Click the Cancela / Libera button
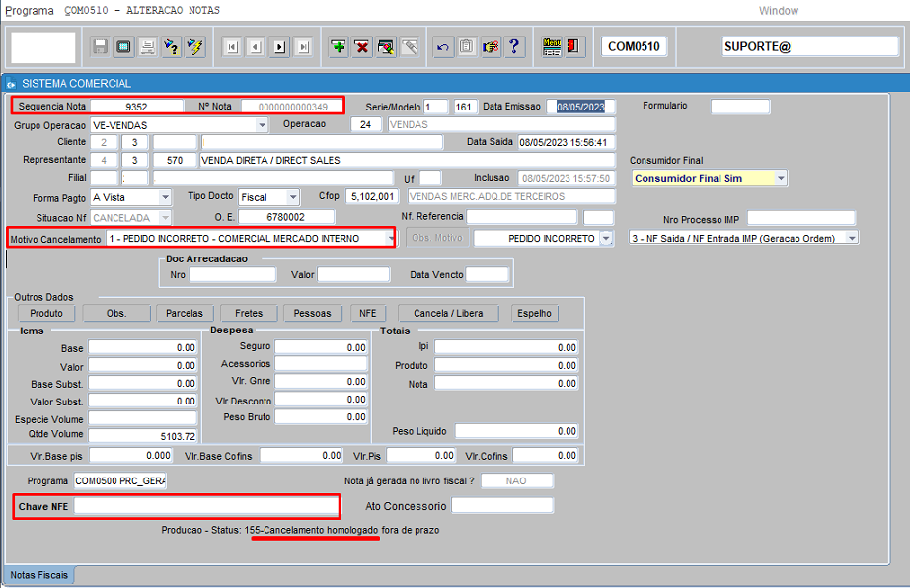The width and height of the screenshot is (910, 588). point(448,313)
